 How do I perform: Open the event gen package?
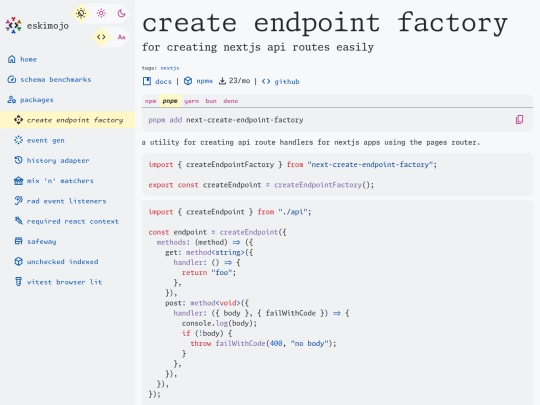pos(45,140)
